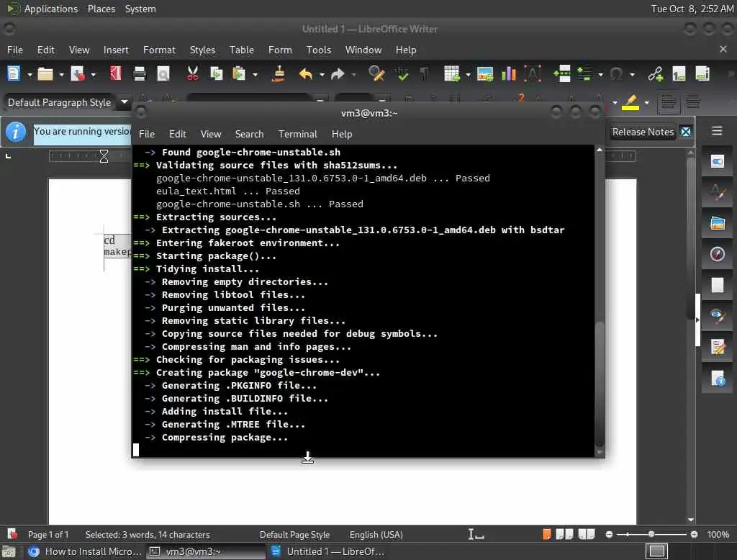The width and height of the screenshot is (737, 560).
Task: Click the zoom slider handle in status bar
Action: point(651,535)
